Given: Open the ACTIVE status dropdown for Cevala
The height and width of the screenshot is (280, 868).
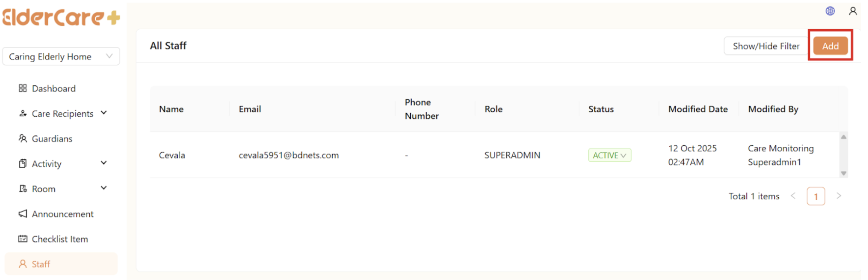Looking at the screenshot, I should (610, 155).
